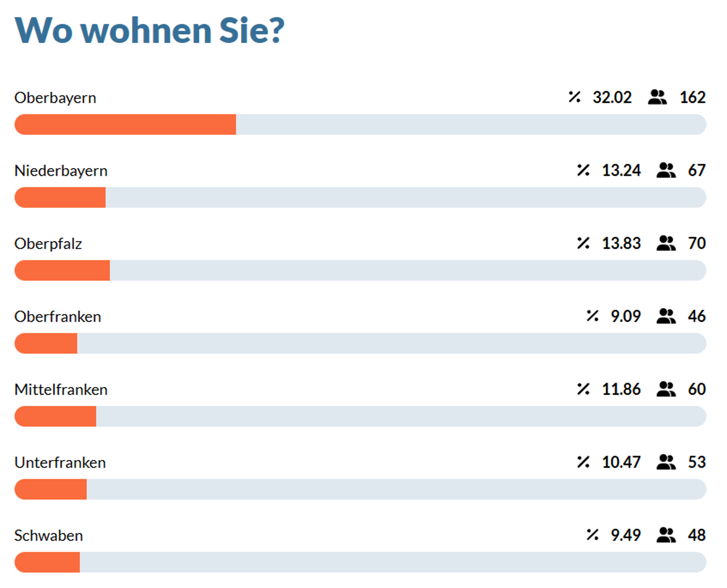Select the Unterfranken label
The image size is (727, 588).
[60, 462]
